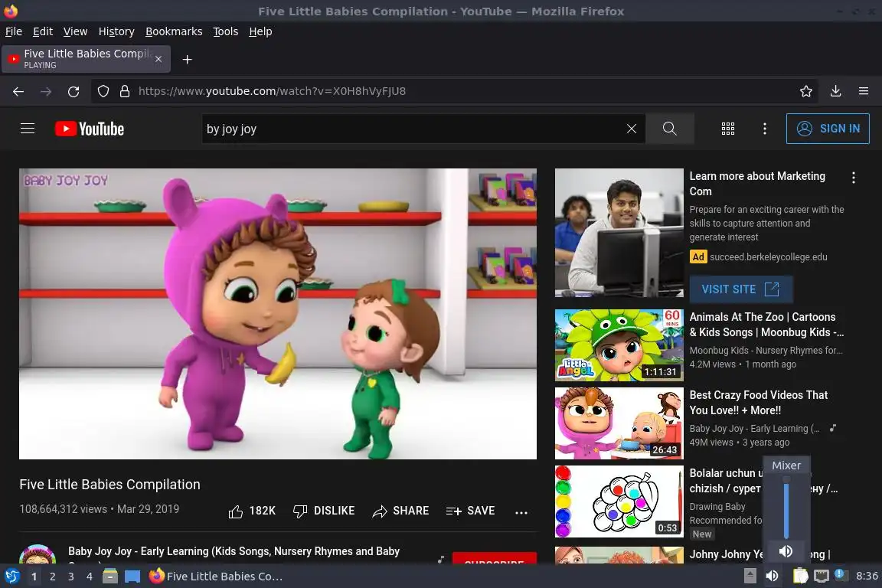Open file manager from taskbar
The height and width of the screenshot is (588, 882).
110,577
